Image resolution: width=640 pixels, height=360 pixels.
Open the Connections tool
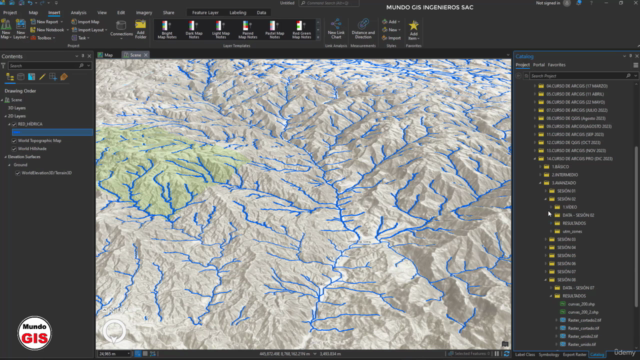tap(121, 29)
